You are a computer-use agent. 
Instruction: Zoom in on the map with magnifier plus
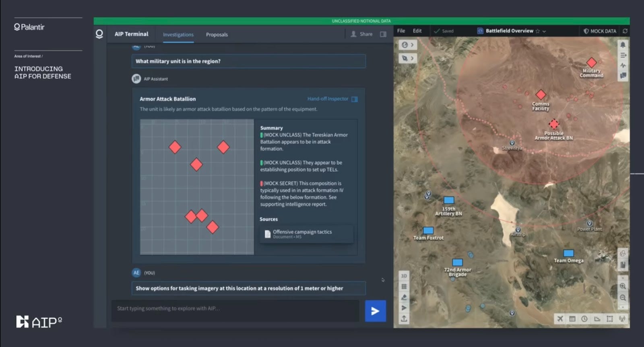623,286
